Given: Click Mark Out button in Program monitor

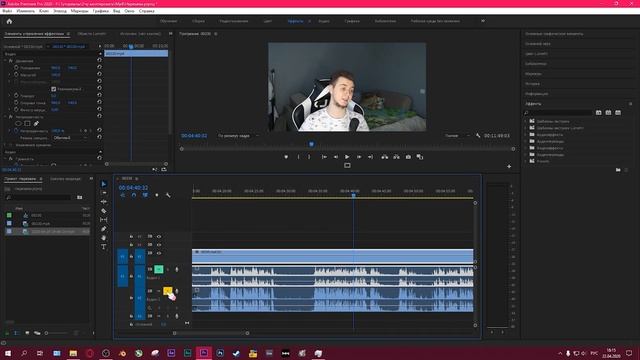Looking at the screenshot, I should click(309, 157).
